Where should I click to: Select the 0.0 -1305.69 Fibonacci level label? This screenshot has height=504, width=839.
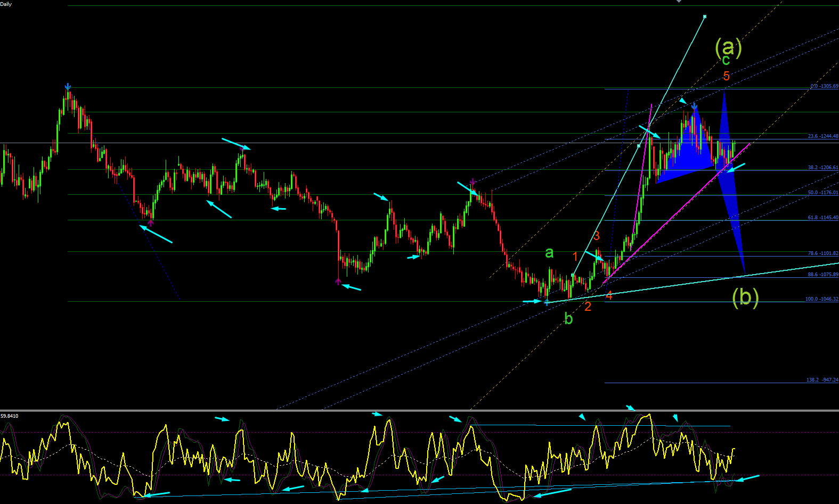coord(824,86)
